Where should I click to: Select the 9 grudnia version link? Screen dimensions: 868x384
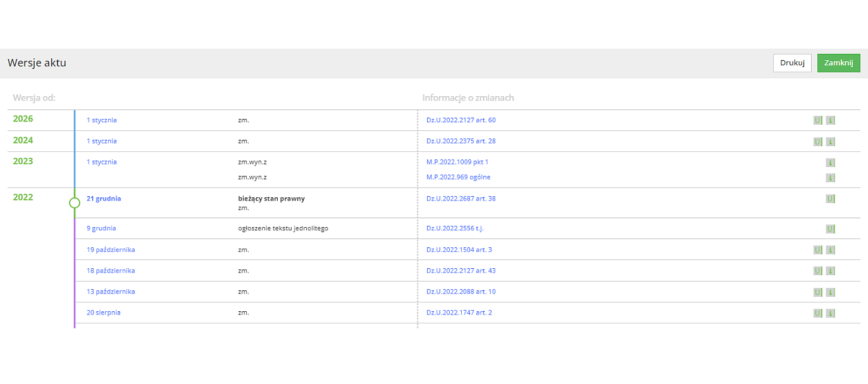101,228
